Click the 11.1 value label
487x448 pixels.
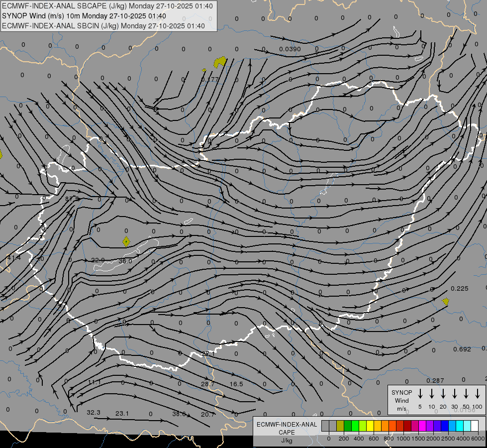[95, 382]
